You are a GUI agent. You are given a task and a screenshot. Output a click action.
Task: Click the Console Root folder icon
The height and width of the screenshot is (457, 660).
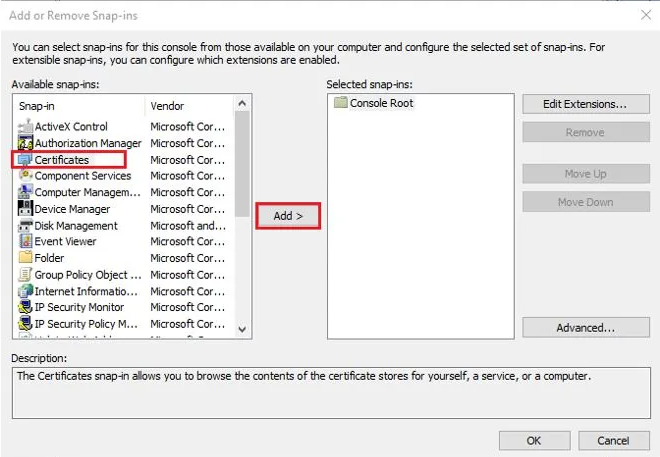coord(341,102)
